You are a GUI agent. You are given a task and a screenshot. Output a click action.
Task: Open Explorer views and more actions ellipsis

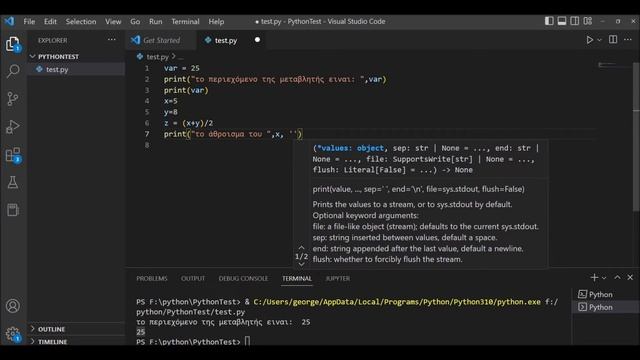coord(111,40)
